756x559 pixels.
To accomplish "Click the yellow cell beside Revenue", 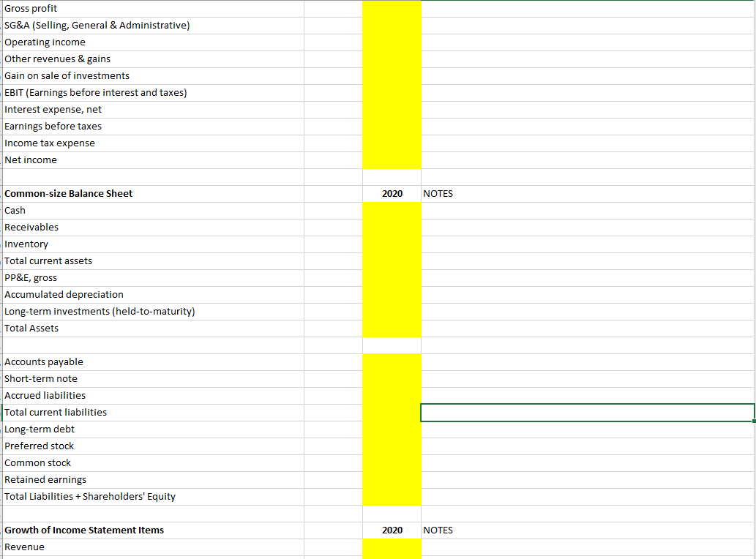I will coord(392,547).
